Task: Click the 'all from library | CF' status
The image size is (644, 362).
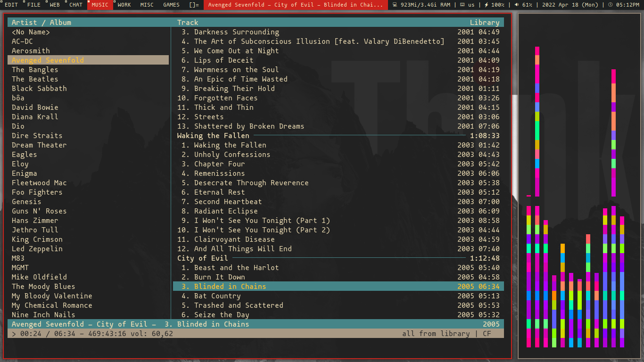Action: [446, 334]
